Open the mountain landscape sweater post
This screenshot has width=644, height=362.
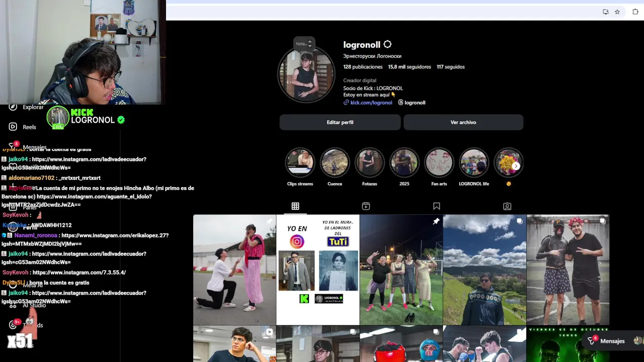[x=484, y=269]
